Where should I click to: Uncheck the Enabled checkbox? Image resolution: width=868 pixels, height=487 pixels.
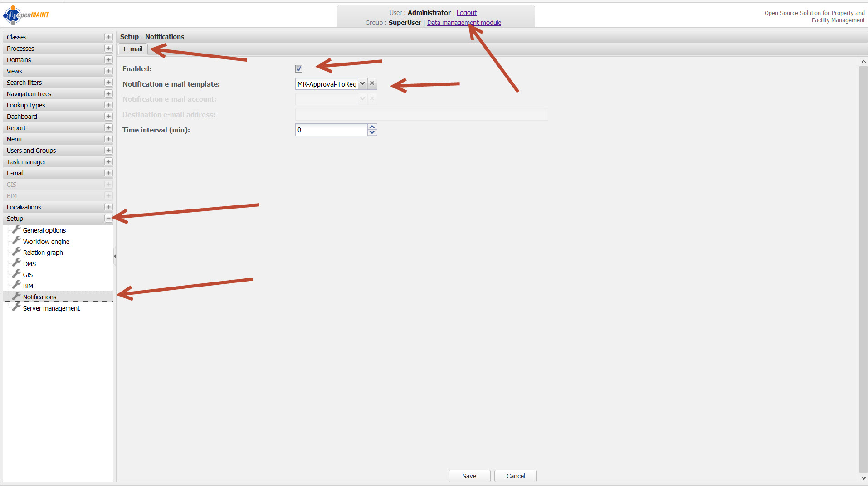pyautogui.click(x=299, y=69)
